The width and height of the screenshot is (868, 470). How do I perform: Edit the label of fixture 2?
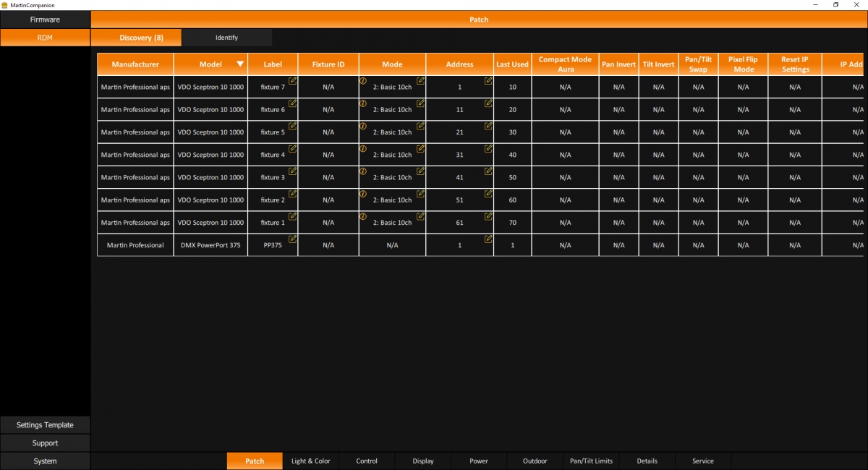tap(293, 194)
